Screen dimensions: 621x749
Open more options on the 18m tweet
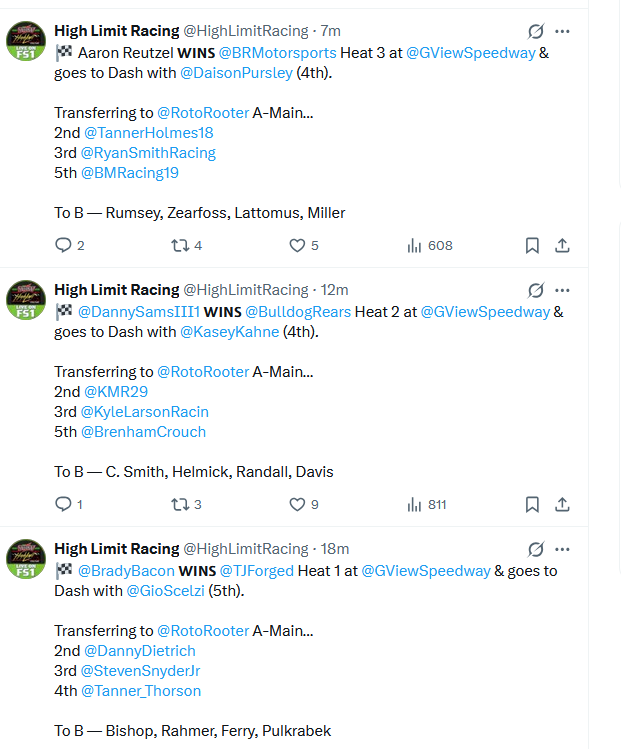pyautogui.click(x=562, y=549)
